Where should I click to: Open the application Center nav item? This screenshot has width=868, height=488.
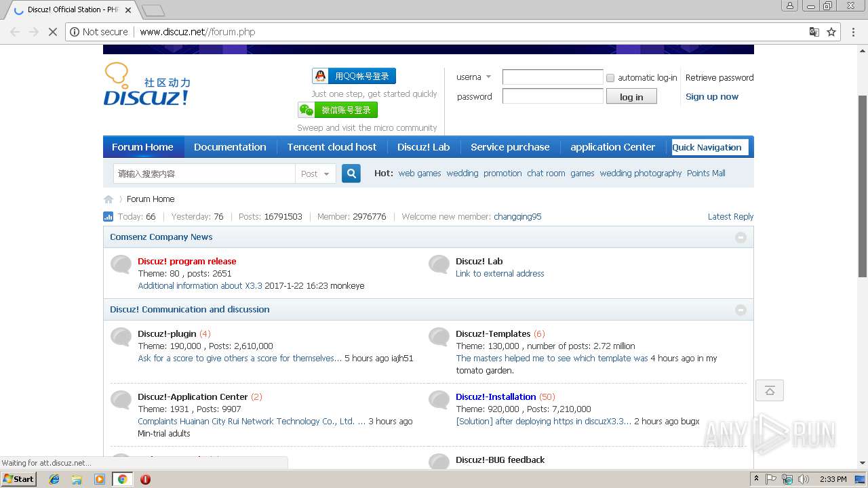pyautogui.click(x=613, y=147)
